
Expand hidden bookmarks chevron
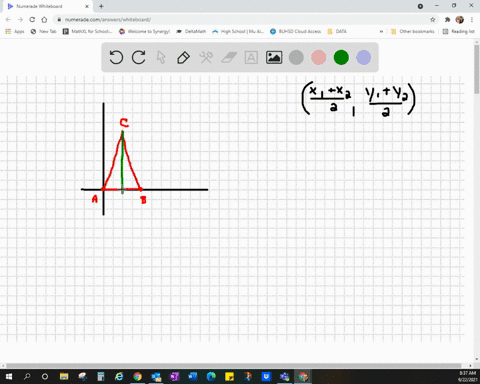[381, 31]
